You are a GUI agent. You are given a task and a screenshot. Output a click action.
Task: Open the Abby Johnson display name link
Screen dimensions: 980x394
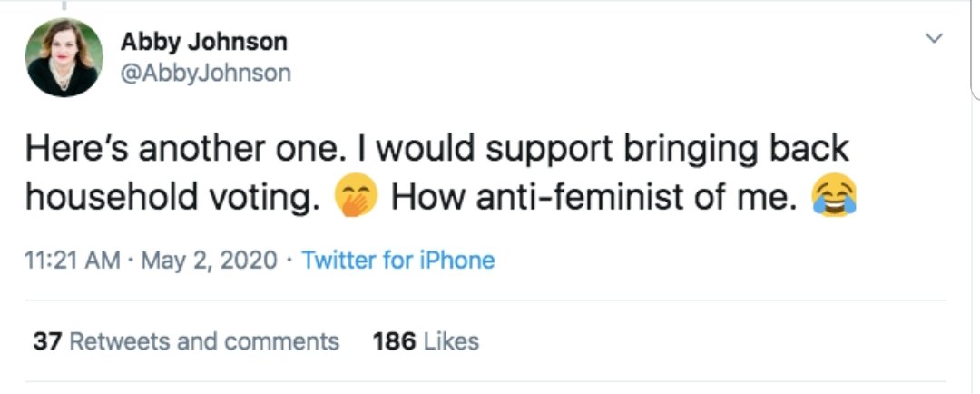(203, 42)
